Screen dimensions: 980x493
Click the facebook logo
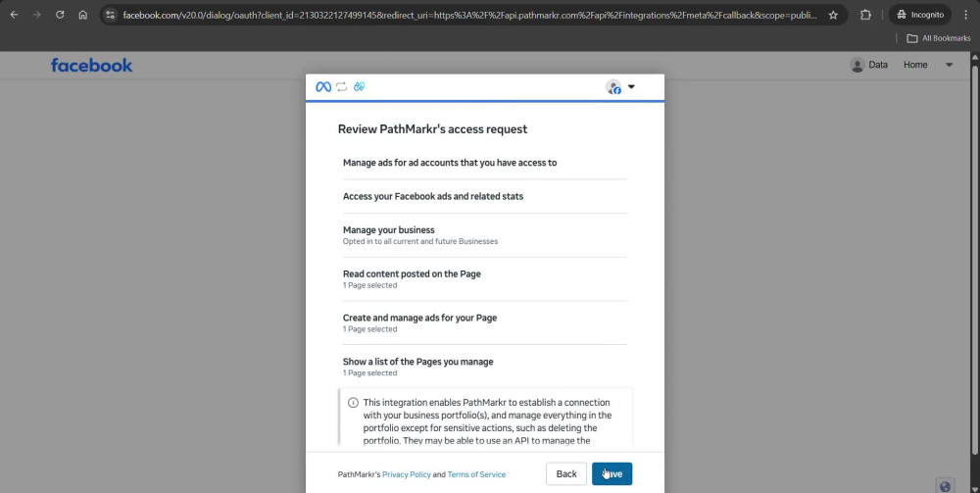click(92, 65)
